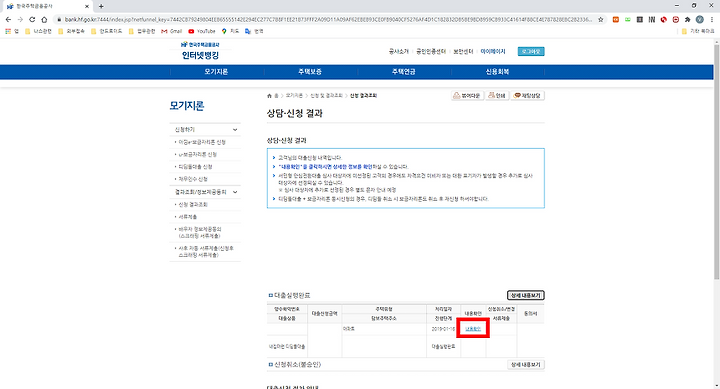Open 서류제출 in sidebar
The height and width of the screenshot is (389, 720).
point(187,217)
